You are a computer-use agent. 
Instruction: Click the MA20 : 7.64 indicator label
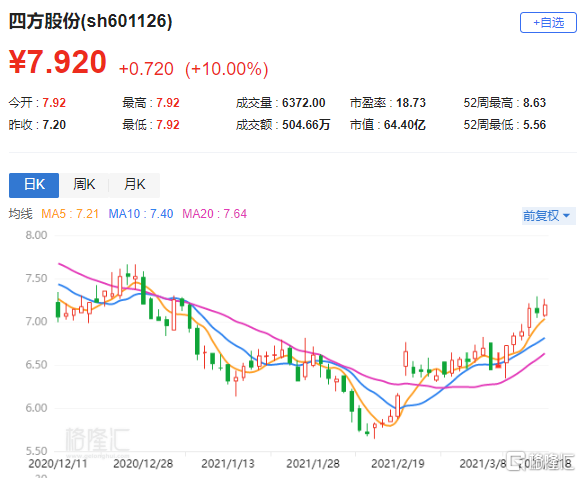pos(215,214)
